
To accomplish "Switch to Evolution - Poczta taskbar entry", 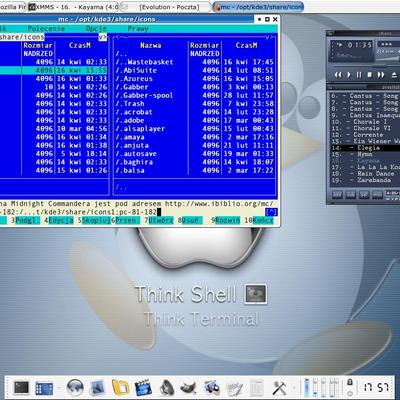I will [166, 7].
